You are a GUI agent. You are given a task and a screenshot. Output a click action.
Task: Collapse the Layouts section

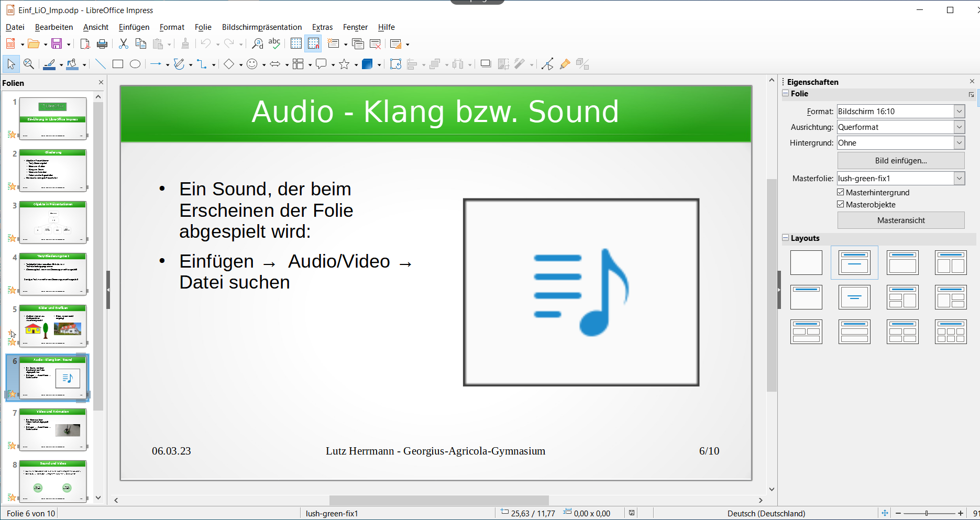point(786,238)
